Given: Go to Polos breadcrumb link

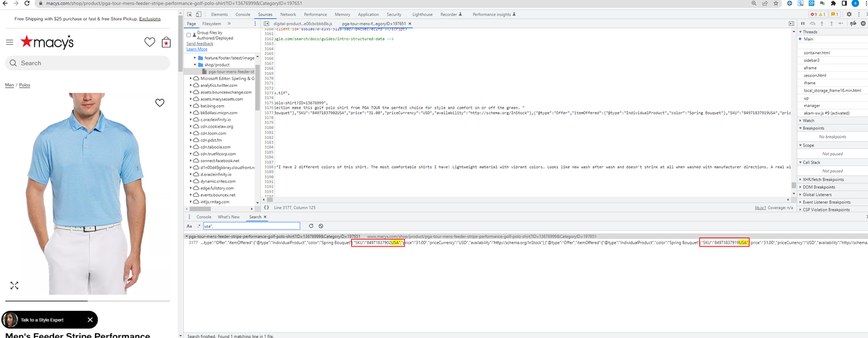Looking at the screenshot, I should tap(24, 85).
